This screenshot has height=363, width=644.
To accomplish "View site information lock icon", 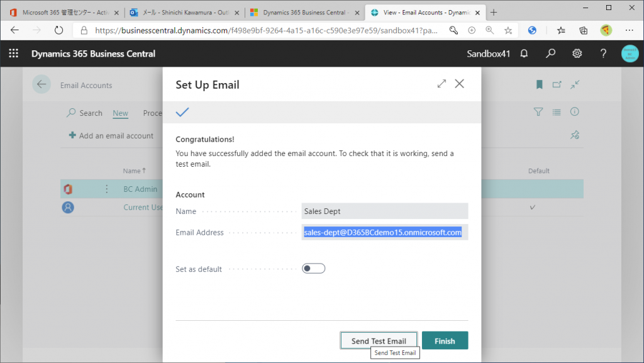I will point(84,30).
